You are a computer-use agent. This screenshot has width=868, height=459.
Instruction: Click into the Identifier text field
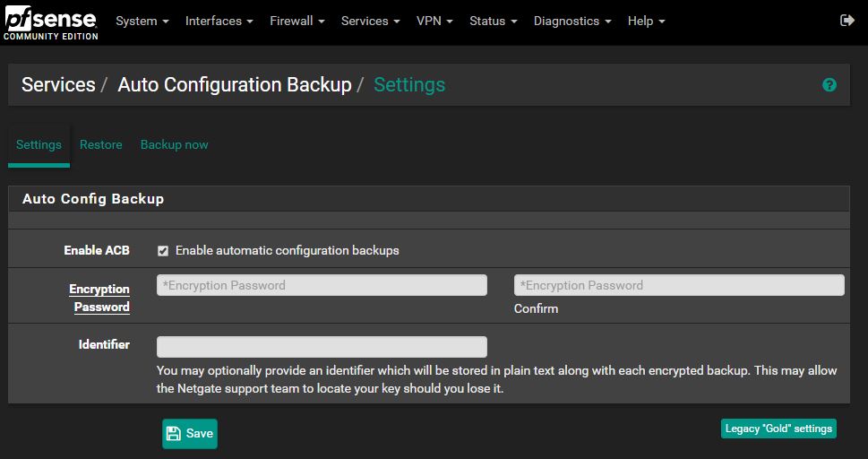point(322,347)
